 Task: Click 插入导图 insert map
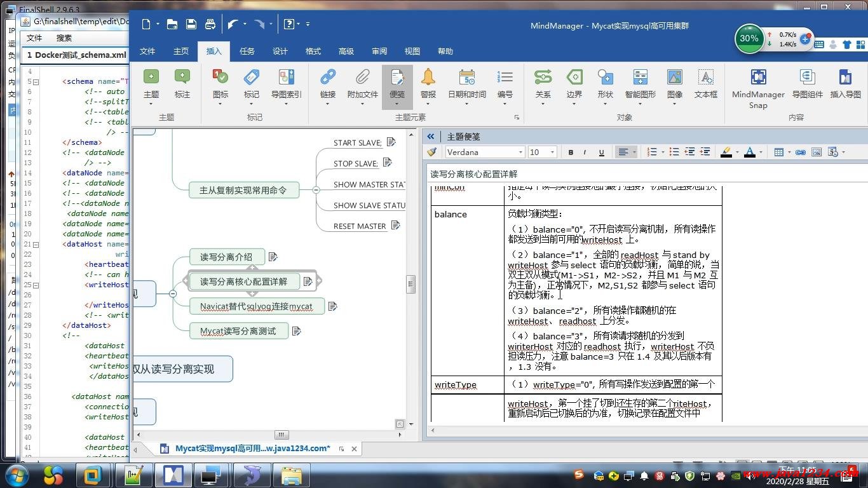(x=846, y=84)
